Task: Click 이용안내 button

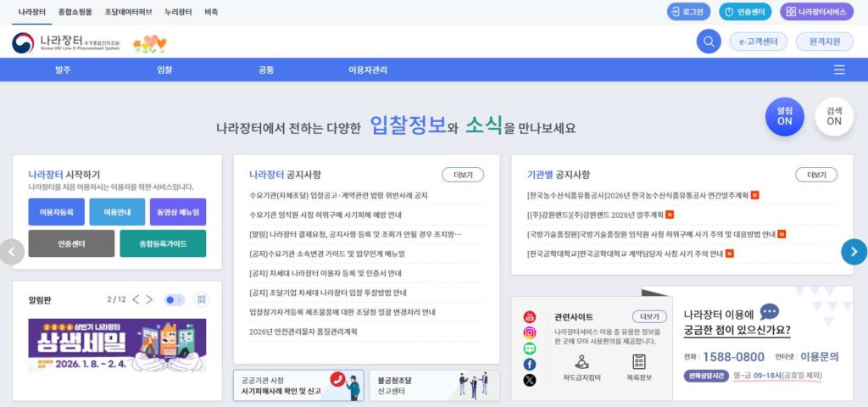Action: point(117,212)
